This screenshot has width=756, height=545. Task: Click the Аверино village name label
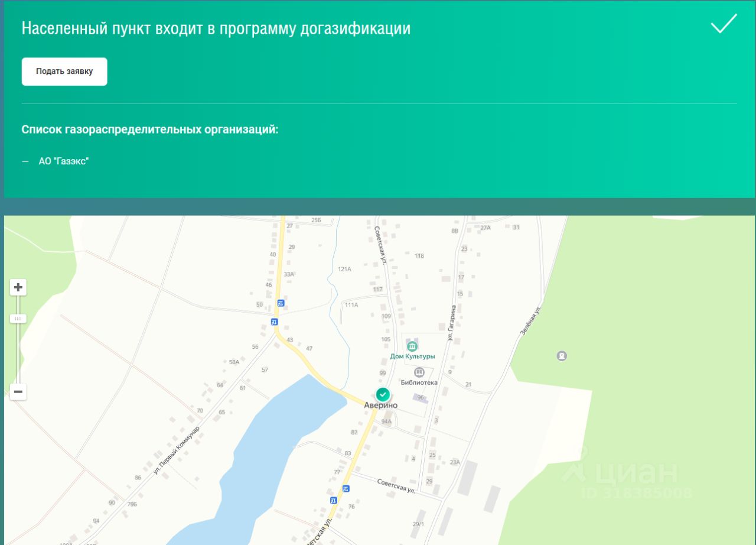pyautogui.click(x=380, y=405)
